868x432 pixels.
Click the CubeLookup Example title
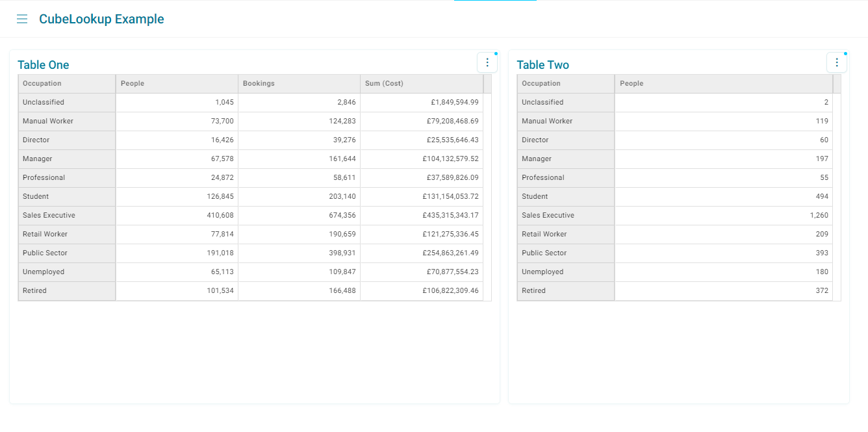(x=101, y=19)
